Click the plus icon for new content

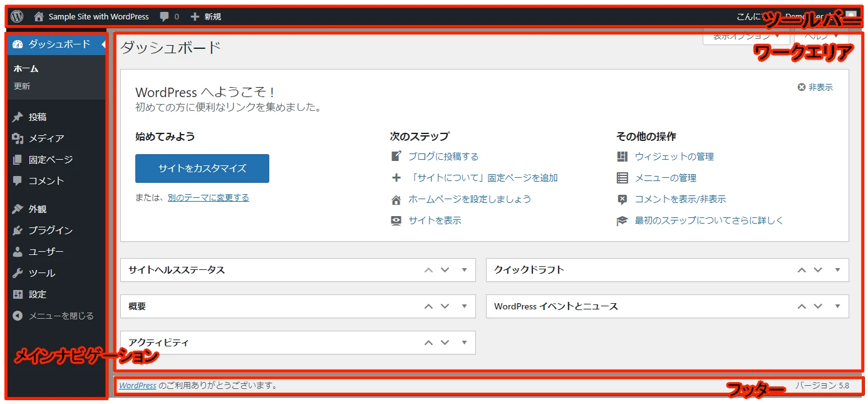pyautogui.click(x=195, y=17)
